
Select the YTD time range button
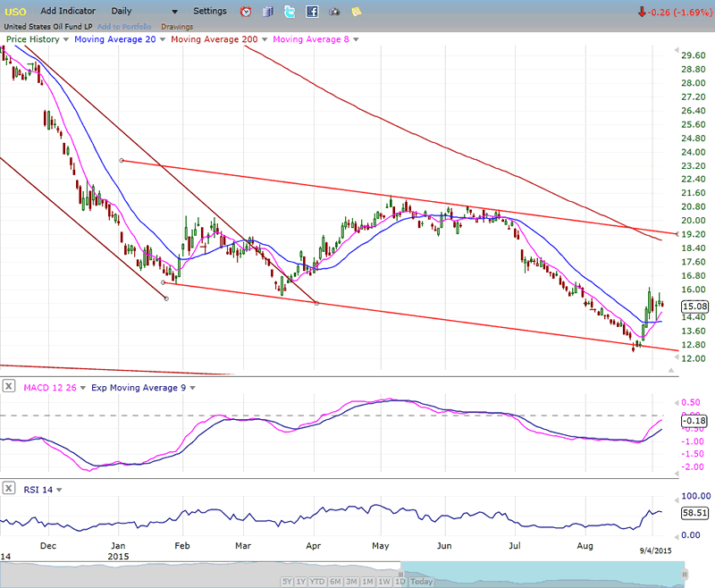(x=318, y=582)
